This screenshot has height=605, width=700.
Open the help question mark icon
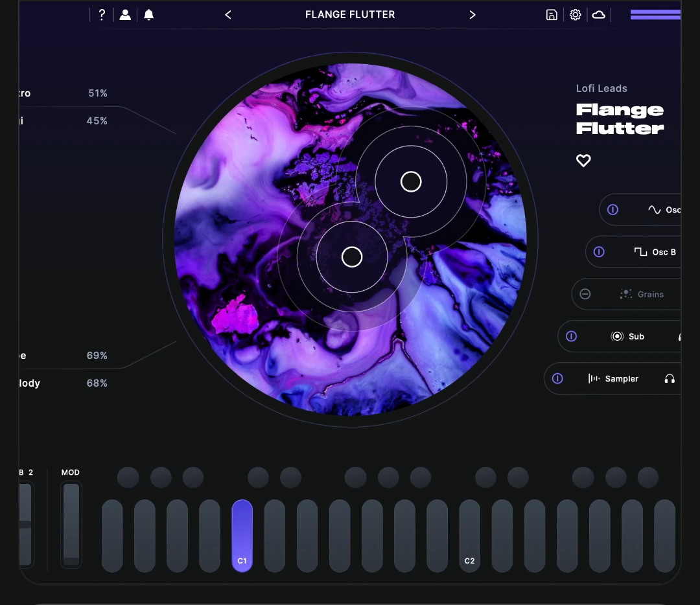[x=102, y=15]
